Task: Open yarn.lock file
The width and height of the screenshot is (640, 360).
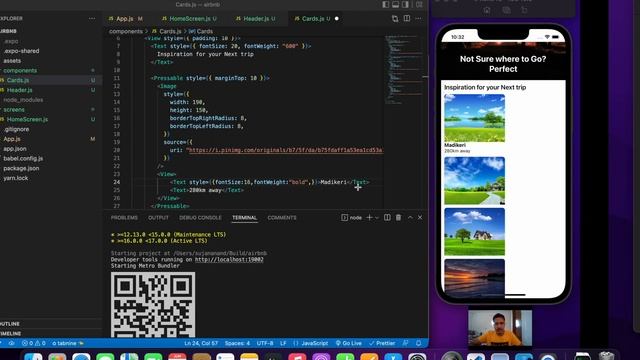Action: [x=16, y=178]
